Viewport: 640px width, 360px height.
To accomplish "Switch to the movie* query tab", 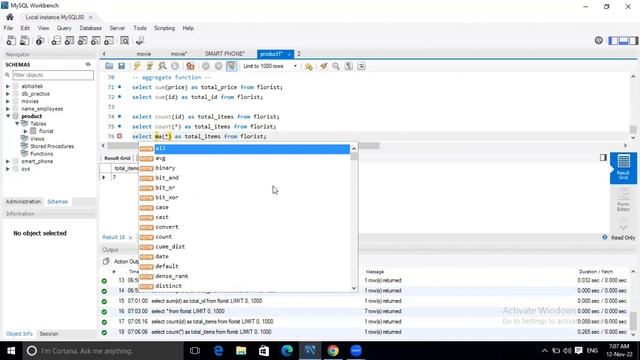I will (179, 54).
